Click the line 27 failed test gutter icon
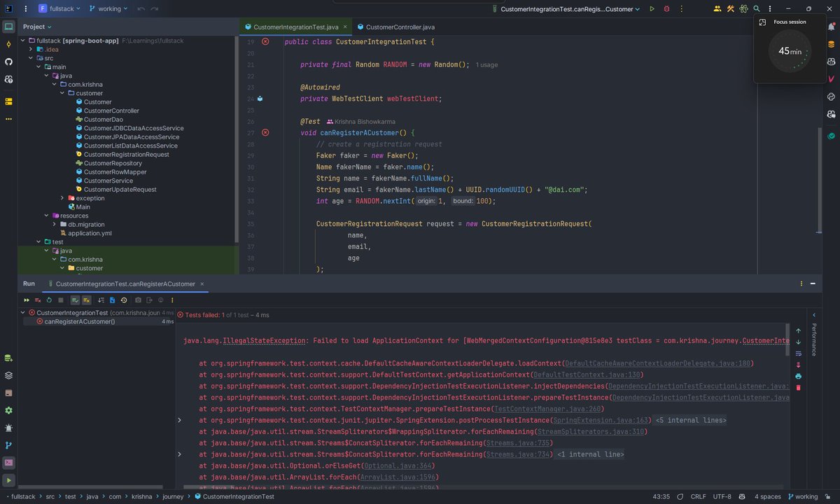This screenshot has height=504, width=840. (x=265, y=132)
